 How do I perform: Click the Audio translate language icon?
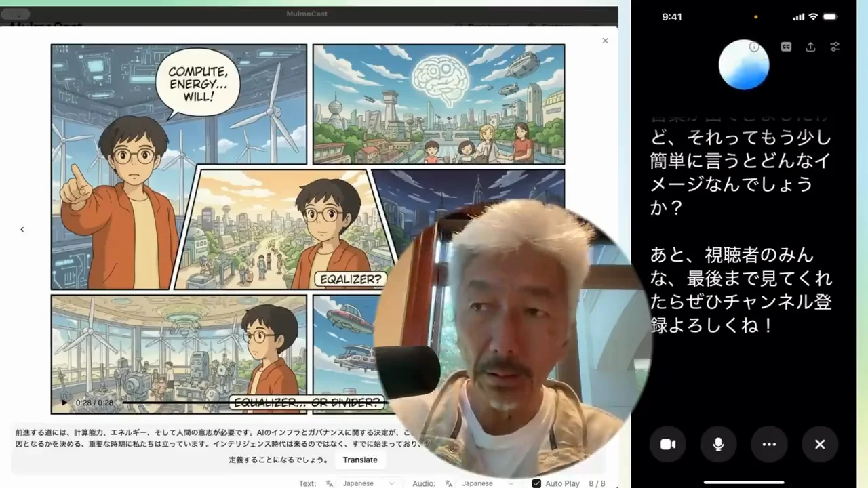coord(449,483)
